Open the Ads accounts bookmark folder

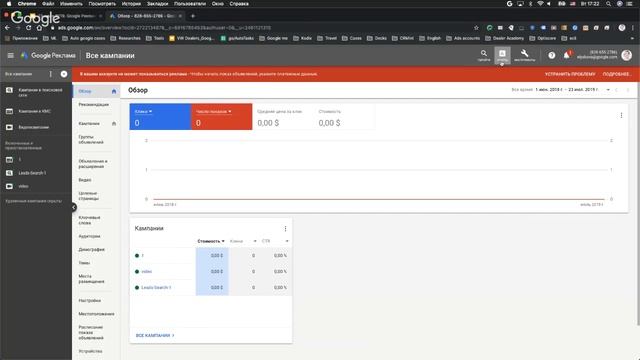[x=463, y=38]
